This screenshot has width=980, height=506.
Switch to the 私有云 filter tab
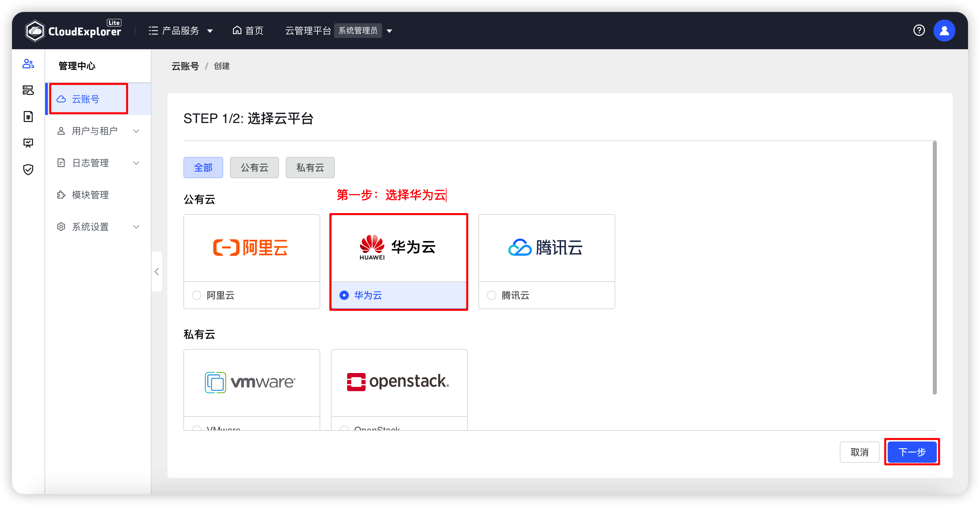[x=310, y=168]
